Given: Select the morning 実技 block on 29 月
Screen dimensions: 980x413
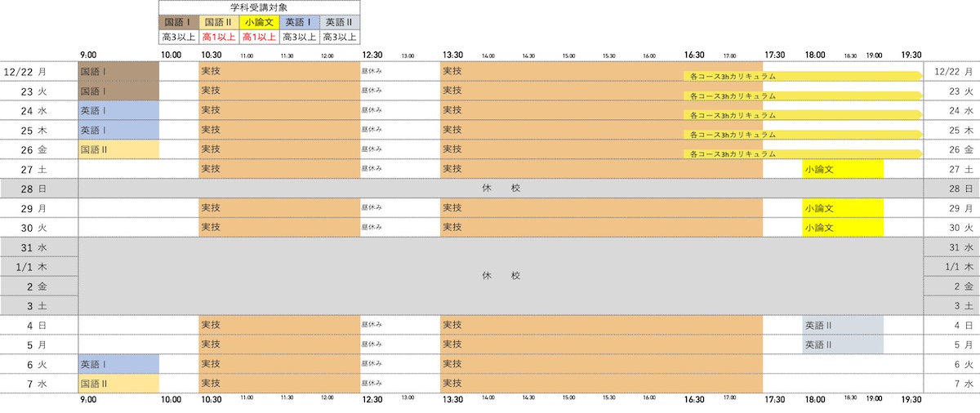Looking at the screenshot, I should tap(279, 208).
